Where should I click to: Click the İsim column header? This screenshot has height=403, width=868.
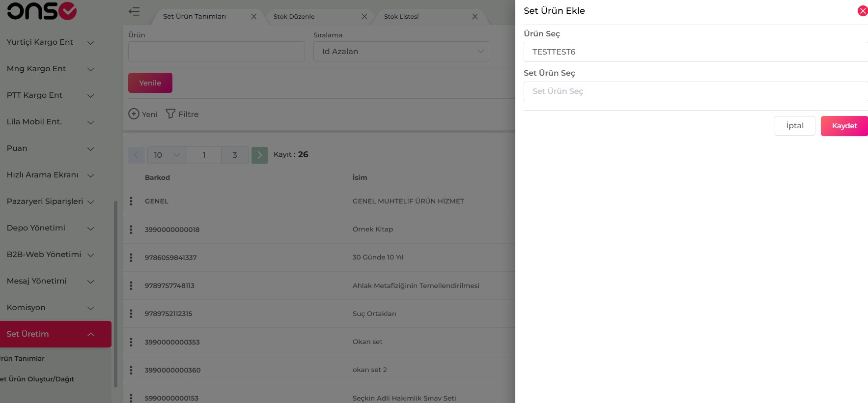coord(360,177)
